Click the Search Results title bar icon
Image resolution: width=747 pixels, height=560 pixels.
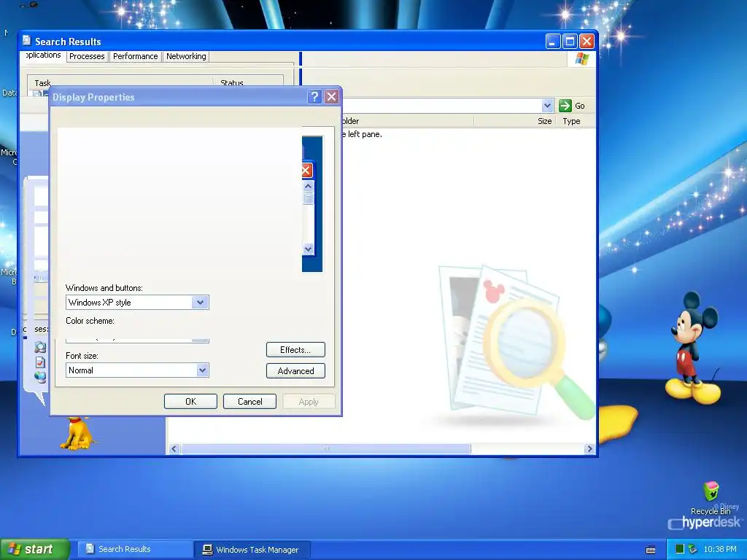tap(27, 41)
